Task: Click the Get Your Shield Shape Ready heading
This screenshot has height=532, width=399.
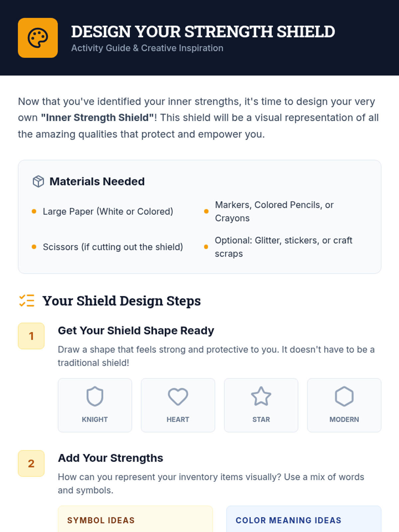Action: [136, 331]
